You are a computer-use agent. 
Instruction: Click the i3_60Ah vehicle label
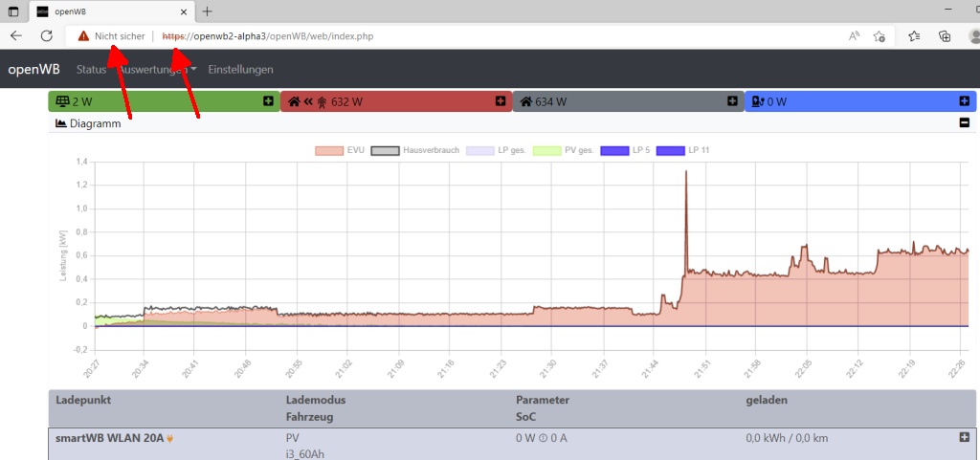click(305, 454)
